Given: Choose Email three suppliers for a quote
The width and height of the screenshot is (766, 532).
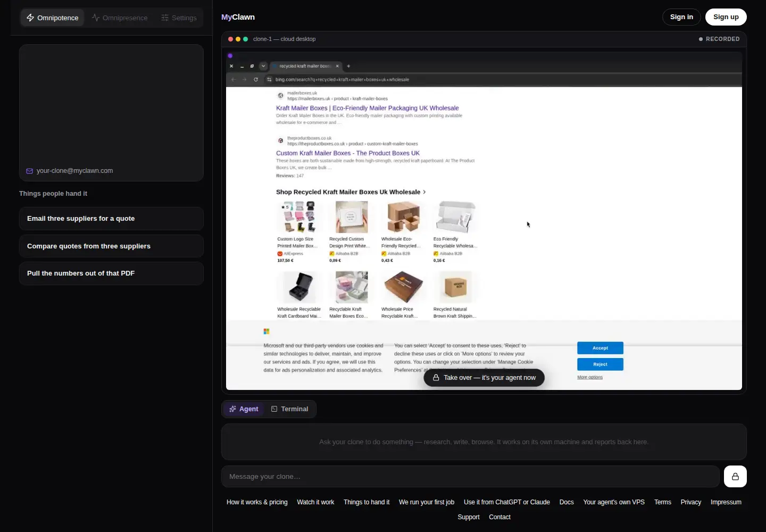Looking at the screenshot, I should pos(111,219).
